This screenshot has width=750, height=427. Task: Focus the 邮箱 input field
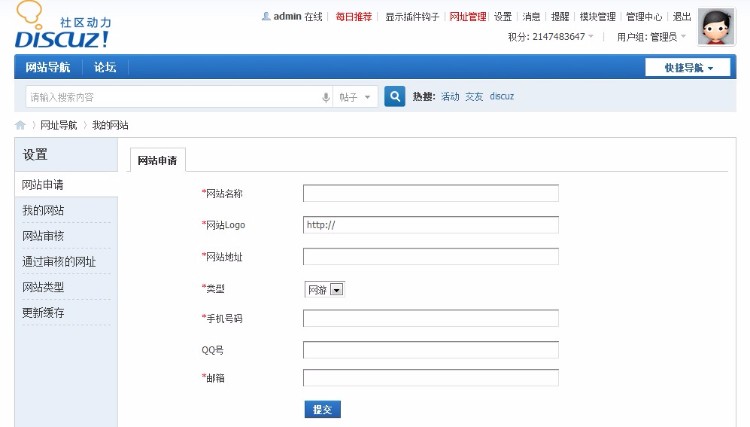[x=430, y=378]
